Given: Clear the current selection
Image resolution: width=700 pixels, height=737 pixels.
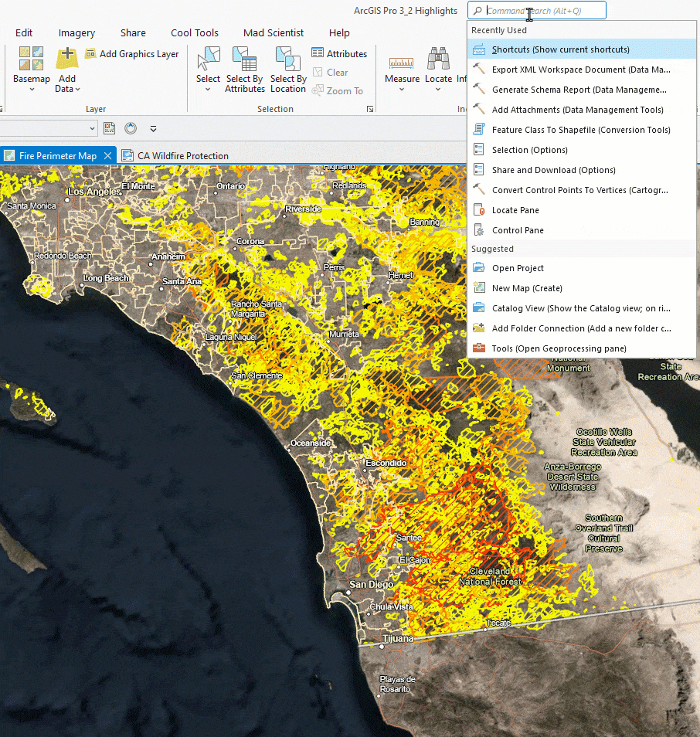Looking at the screenshot, I should pyautogui.click(x=331, y=73).
